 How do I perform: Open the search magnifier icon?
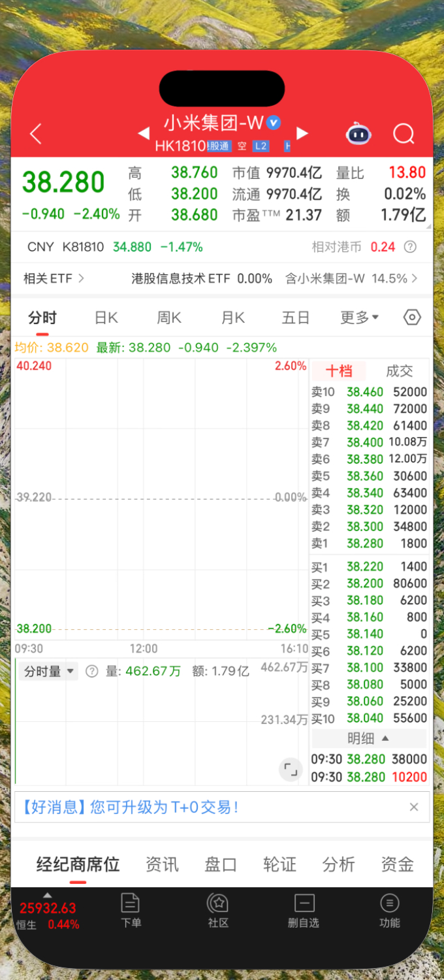tap(404, 134)
